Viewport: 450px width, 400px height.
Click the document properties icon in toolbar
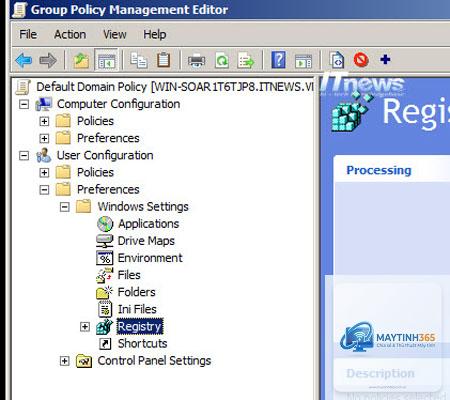337,60
